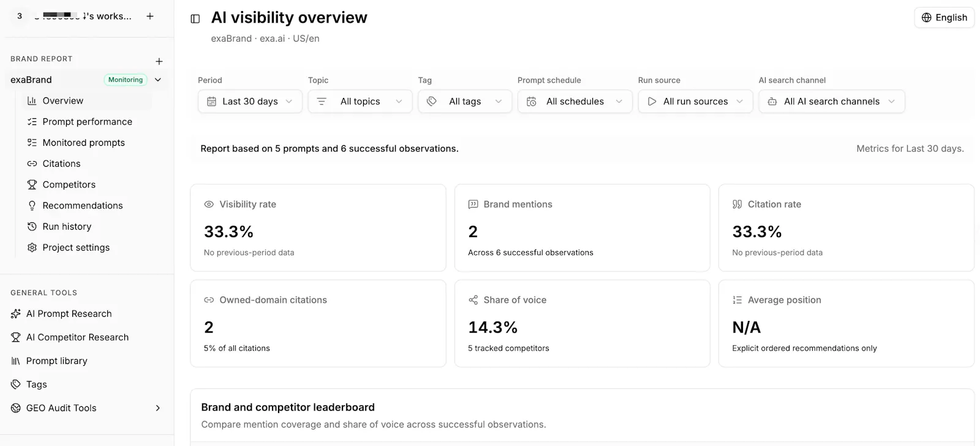Open the Citations page
This screenshot has height=446, width=980.
point(87,164)
